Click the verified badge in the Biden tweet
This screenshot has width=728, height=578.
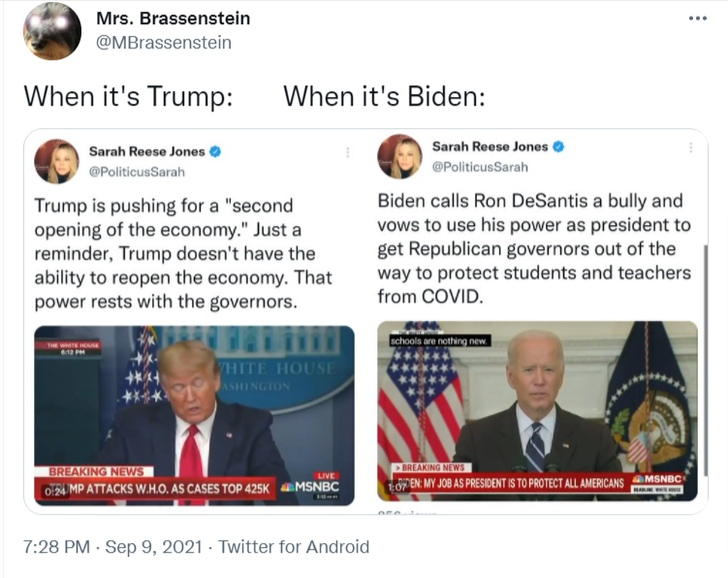tap(559, 146)
